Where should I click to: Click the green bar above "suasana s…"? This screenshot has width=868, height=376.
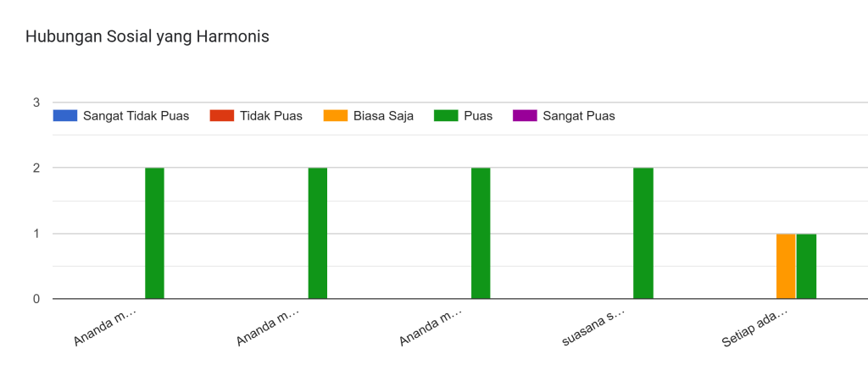coord(643,233)
